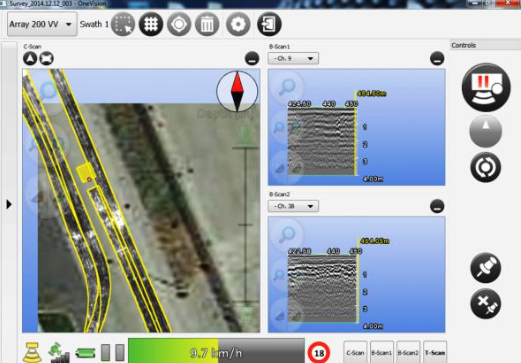Click the grid view toolbar icon
The width and height of the screenshot is (521, 363).
point(151,24)
